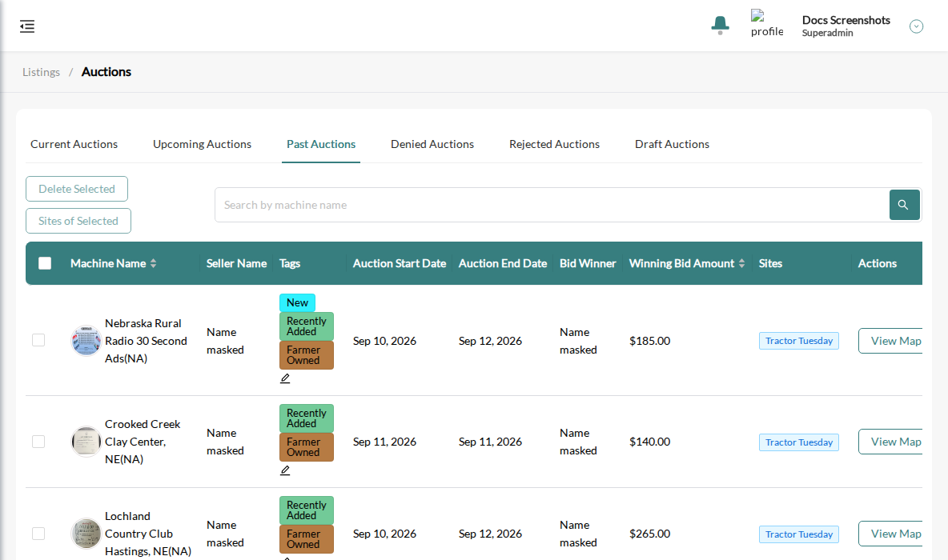Open the notifications bell

pos(720,26)
